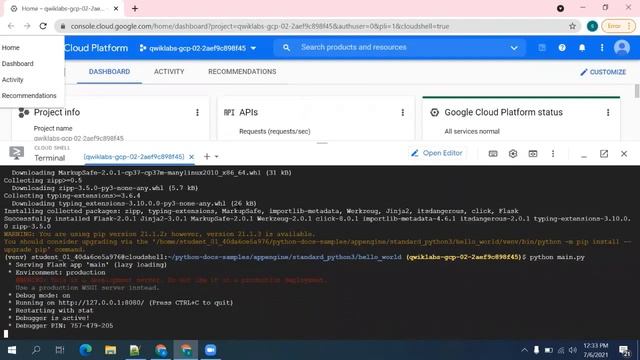Select Recommendations in the side menu
Image resolution: width=640 pixels, height=360 pixels.
(x=29, y=96)
